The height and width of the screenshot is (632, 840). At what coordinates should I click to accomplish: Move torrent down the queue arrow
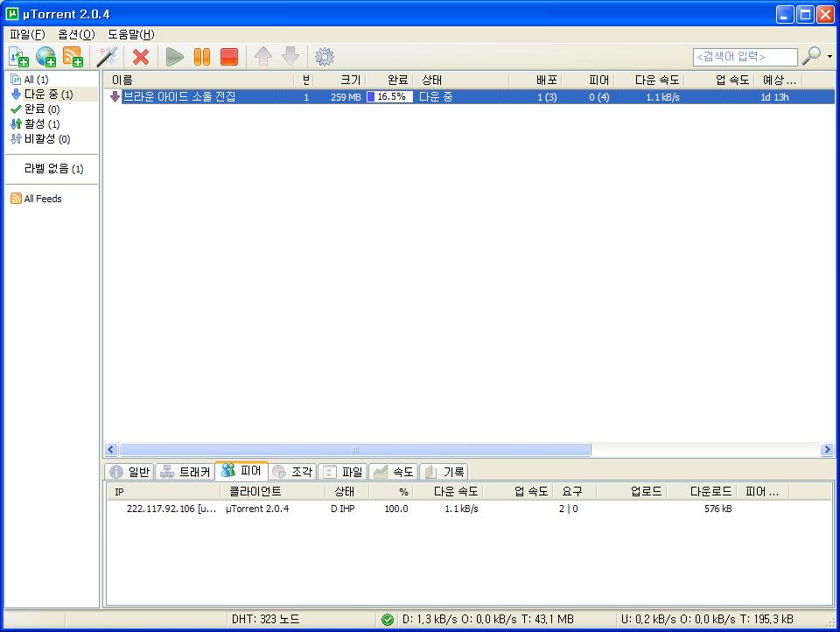pyautogui.click(x=290, y=56)
